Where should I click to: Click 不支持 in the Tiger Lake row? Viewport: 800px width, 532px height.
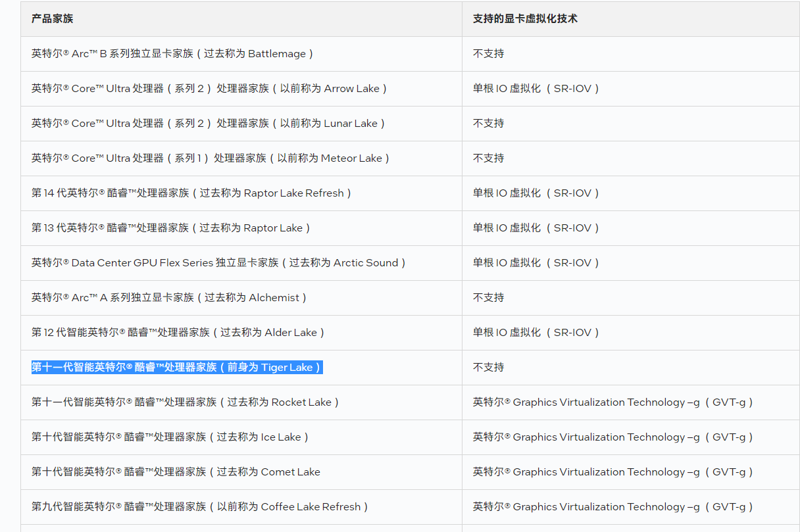488,368
